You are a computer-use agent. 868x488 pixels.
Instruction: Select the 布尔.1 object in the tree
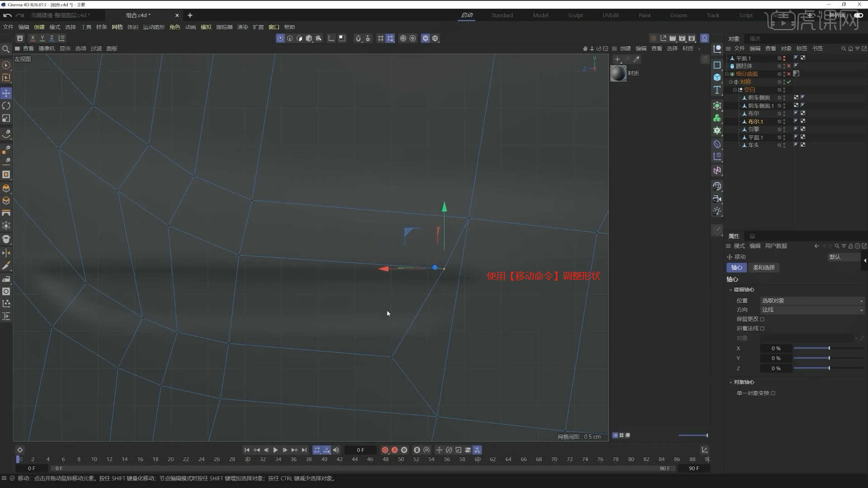click(x=755, y=122)
